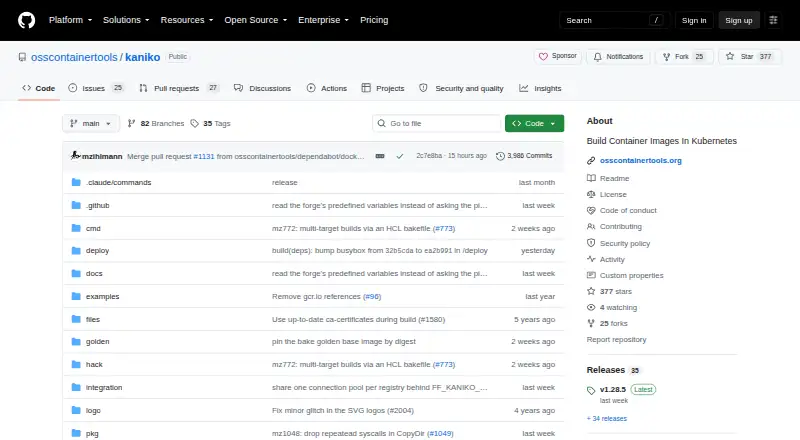Switch to the Projects tab
The width and height of the screenshot is (800, 440).
[x=383, y=88]
